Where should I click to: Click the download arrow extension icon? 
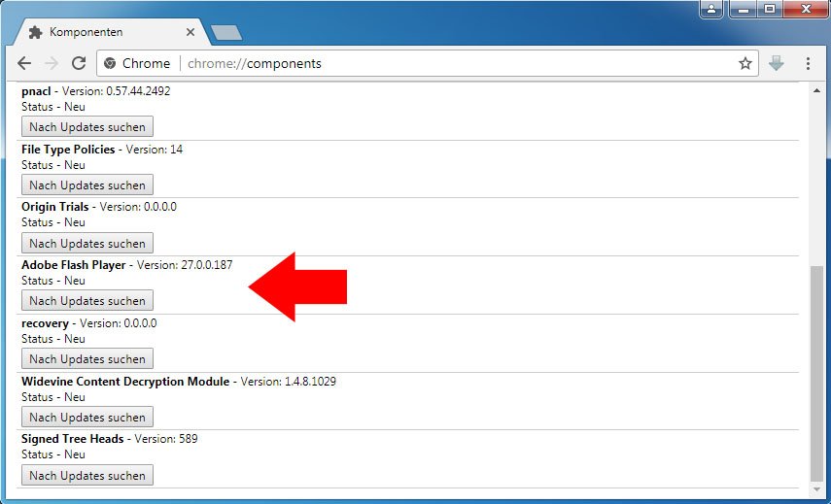pos(776,63)
